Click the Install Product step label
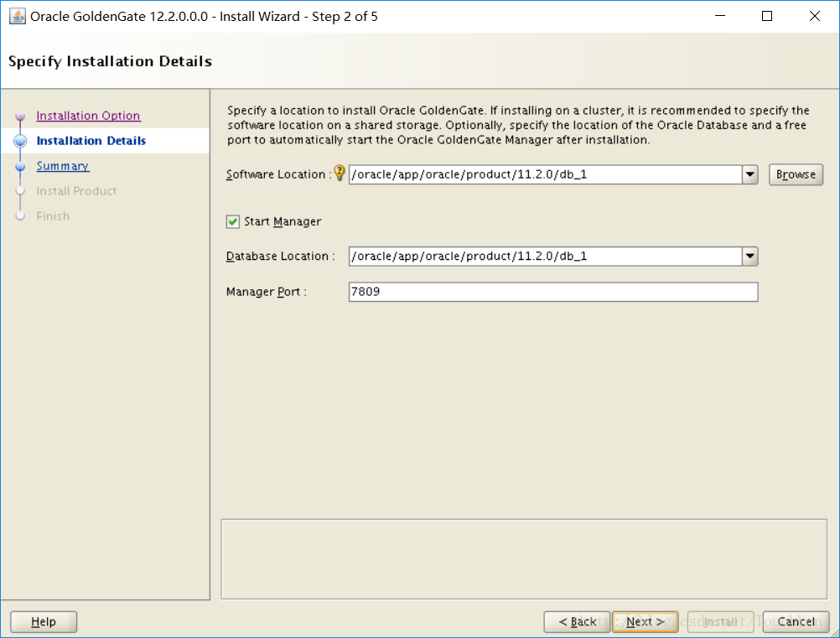840x638 pixels. pos(76,191)
